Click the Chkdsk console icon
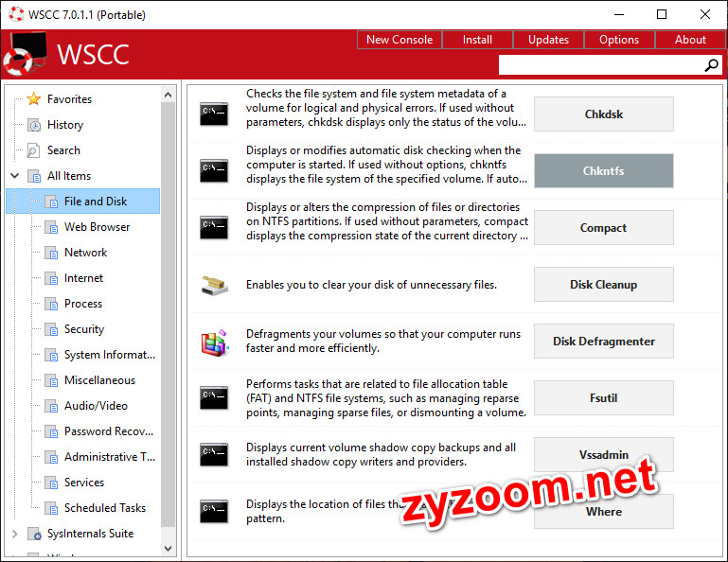728x562 pixels. point(214,114)
